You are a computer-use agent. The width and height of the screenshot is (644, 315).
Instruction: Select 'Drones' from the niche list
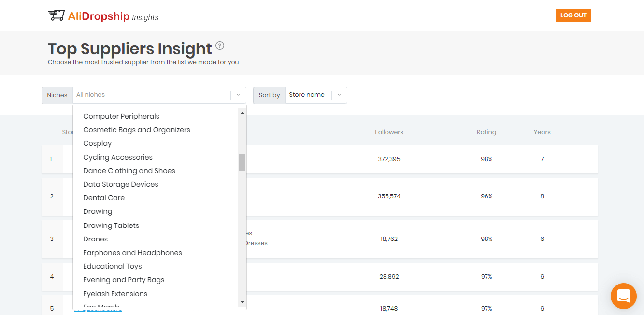tap(95, 239)
